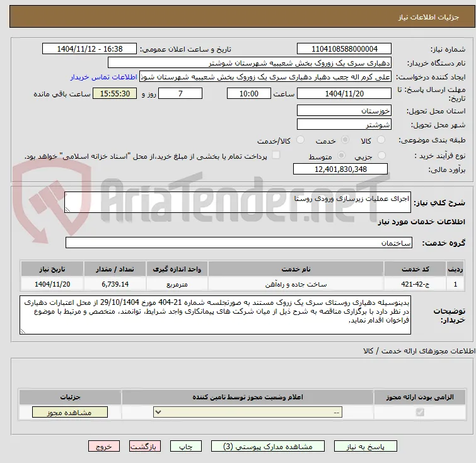Viewport: 476px width, 463px height.
Task: Click the مترمربع unit cell
Action: point(177,284)
